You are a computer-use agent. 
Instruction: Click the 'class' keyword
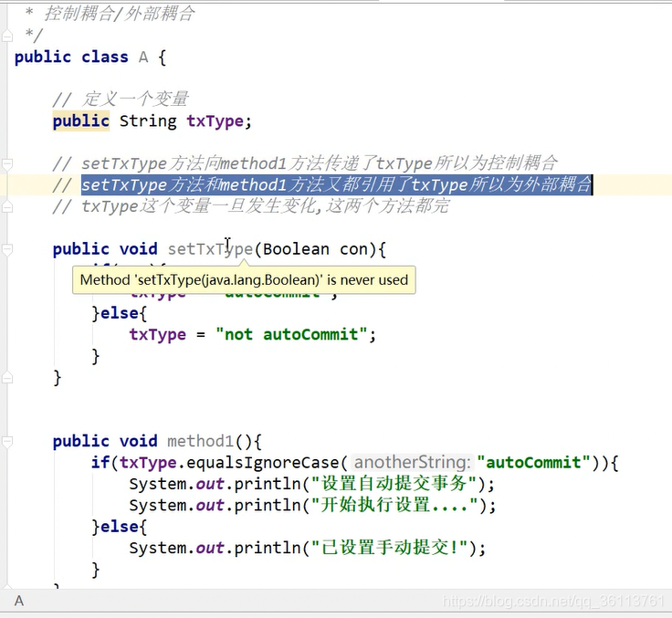pos(105,57)
